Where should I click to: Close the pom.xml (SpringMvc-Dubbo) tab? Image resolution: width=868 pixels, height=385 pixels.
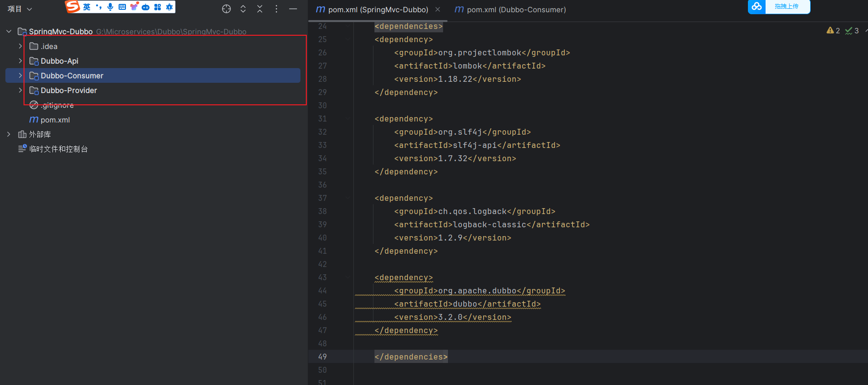pyautogui.click(x=438, y=9)
